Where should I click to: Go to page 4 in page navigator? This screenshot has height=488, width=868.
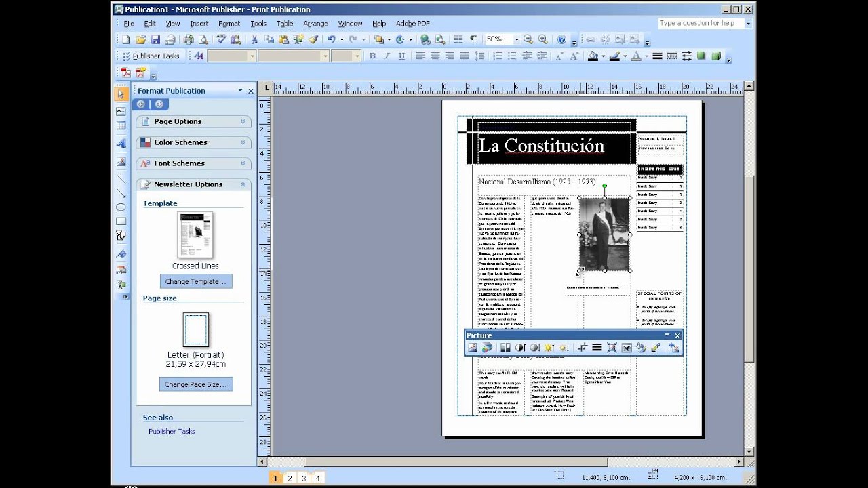317,478
